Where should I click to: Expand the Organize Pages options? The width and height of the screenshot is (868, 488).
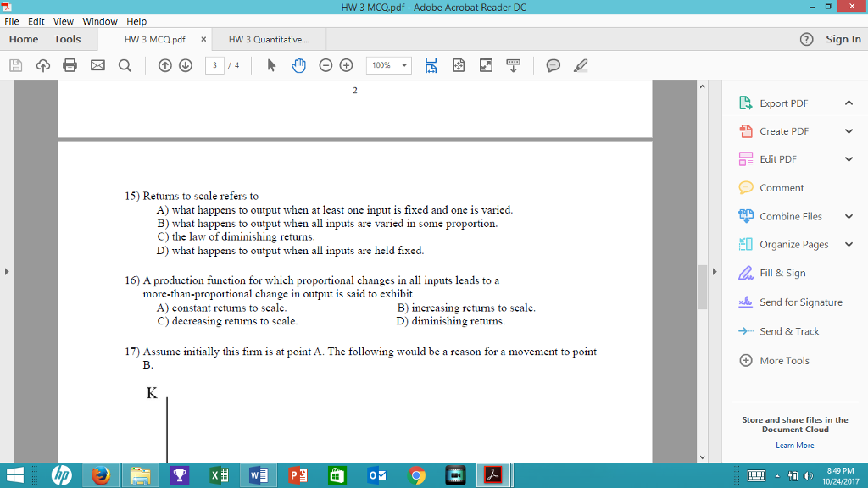tap(849, 244)
